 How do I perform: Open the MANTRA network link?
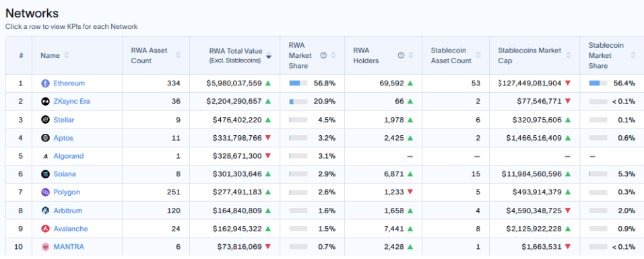(69, 247)
